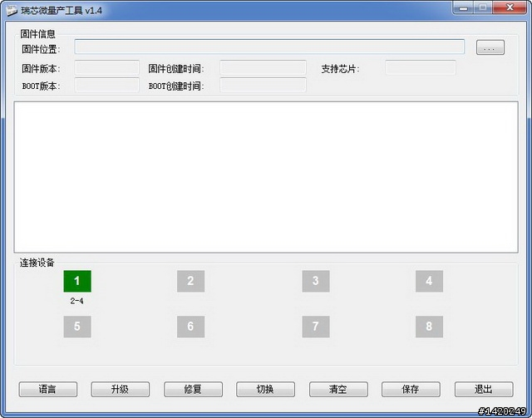
Task: Click the 固件创建时间 field
Action: coord(263,67)
